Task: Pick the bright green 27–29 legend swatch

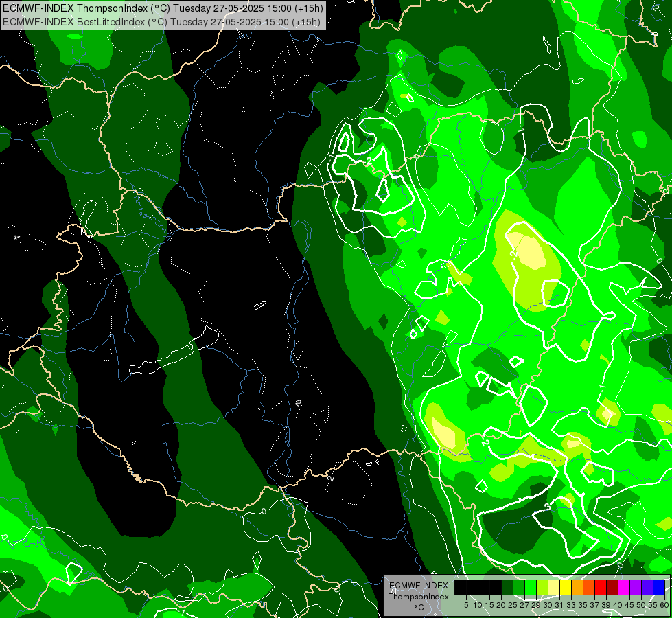Action: (531, 587)
